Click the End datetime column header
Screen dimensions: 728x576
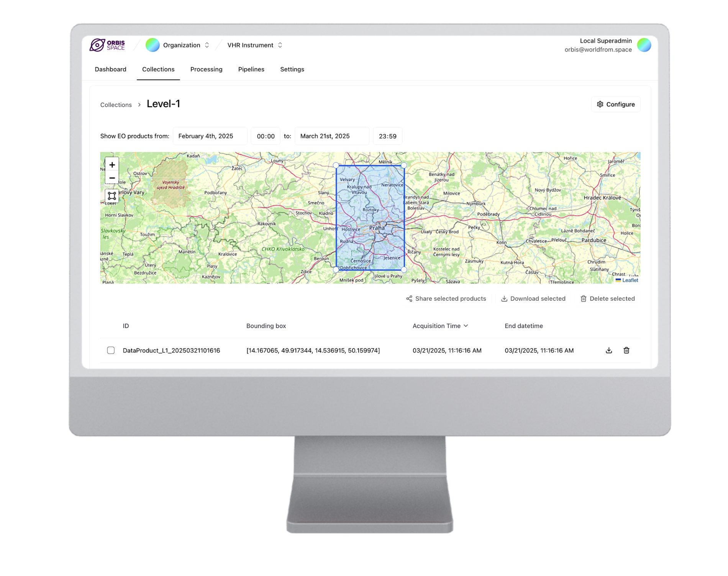click(523, 326)
